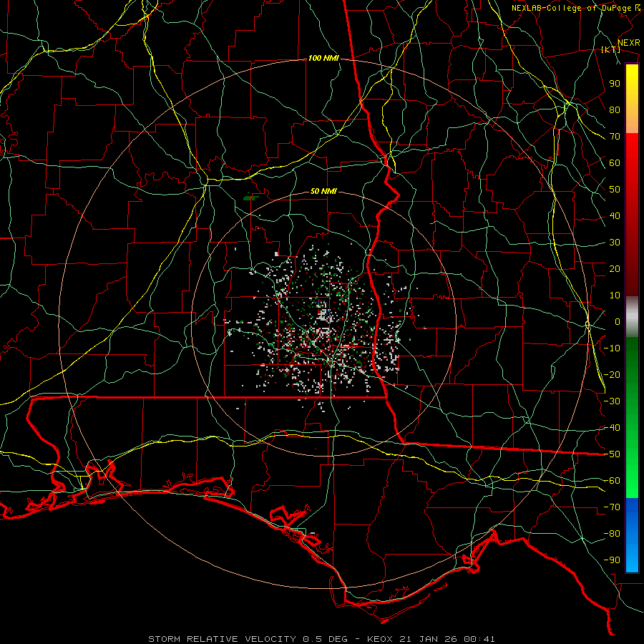The height and width of the screenshot is (644, 644).
Task: Click the [KT] units label
Action: pyautogui.click(x=610, y=49)
